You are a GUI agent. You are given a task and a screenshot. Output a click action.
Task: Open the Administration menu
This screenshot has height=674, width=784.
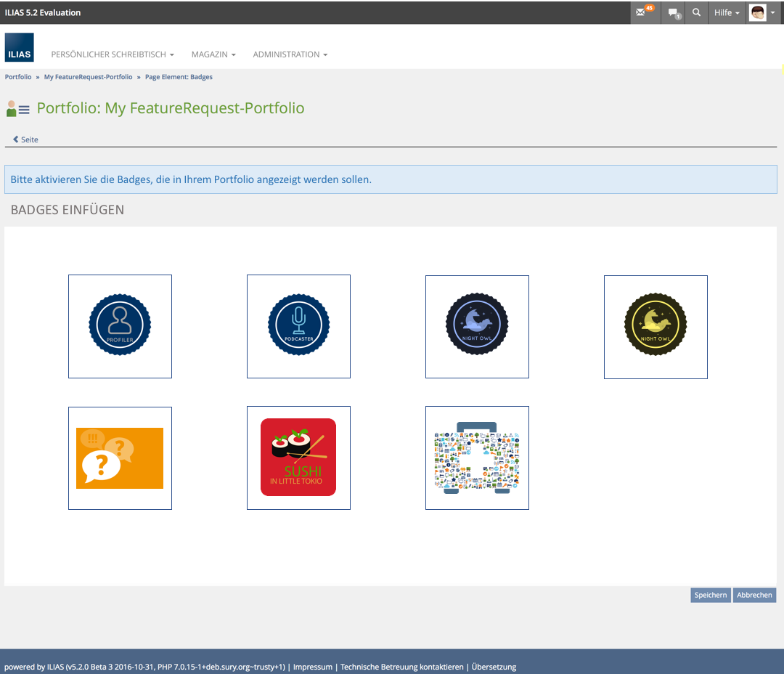pyautogui.click(x=290, y=54)
